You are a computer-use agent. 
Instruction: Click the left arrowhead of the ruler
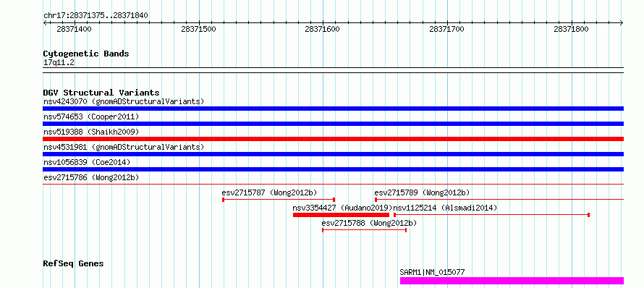click(45, 23)
